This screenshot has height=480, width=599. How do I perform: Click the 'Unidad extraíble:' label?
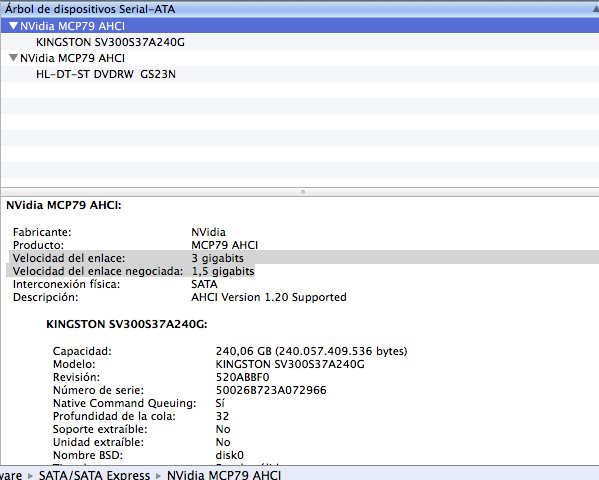point(98,442)
